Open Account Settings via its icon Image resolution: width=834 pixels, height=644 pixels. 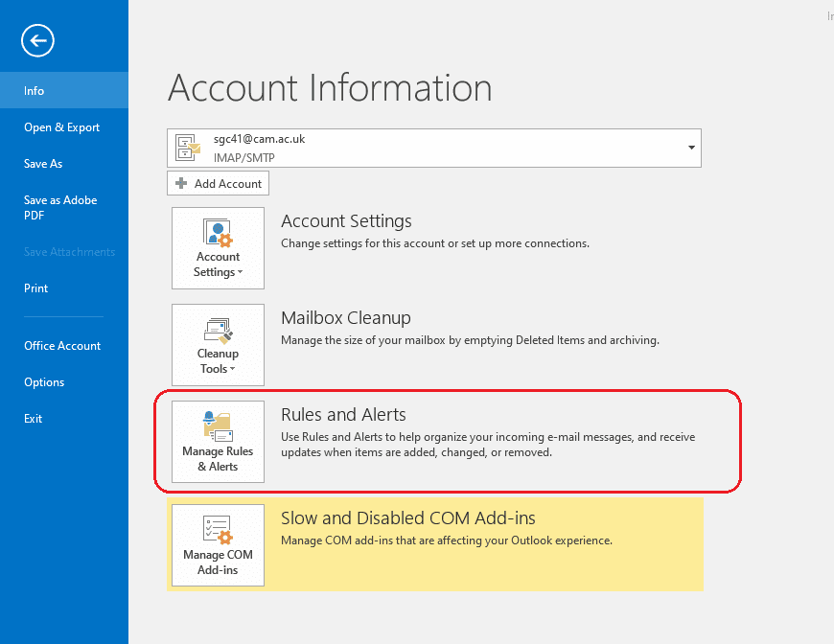[218, 234]
